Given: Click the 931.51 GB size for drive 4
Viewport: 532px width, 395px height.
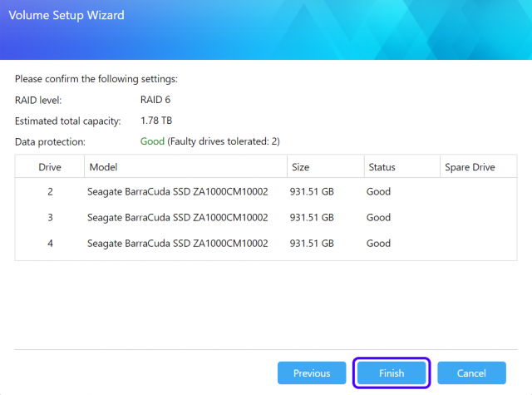Looking at the screenshot, I should click(312, 244).
